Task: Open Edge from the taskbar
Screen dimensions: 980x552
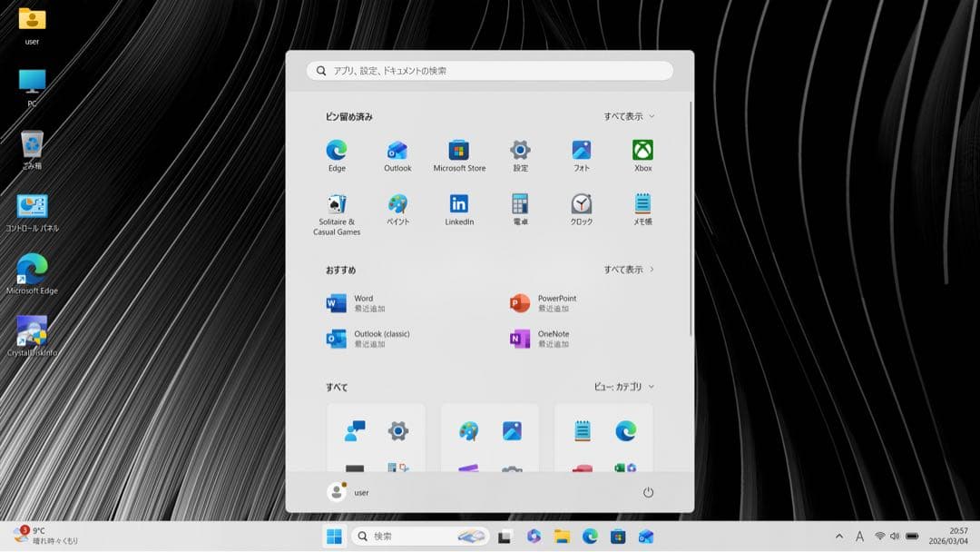Action: (590, 537)
